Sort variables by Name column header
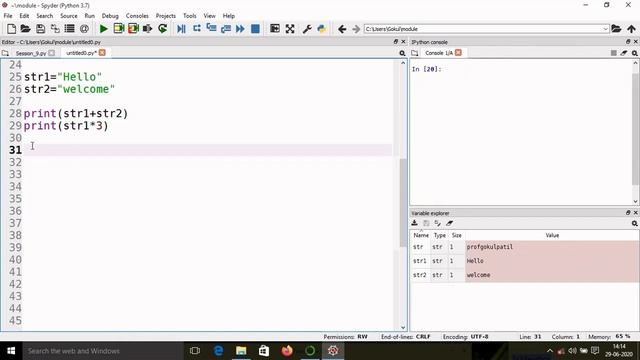This screenshot has width=640, height=360. [421, 236]
